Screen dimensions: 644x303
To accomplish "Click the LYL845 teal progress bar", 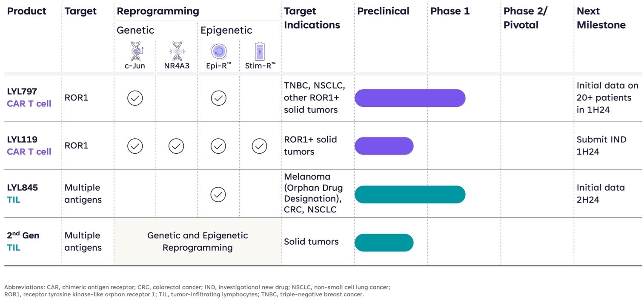I will pyautogui.click(x=409, y=194).
